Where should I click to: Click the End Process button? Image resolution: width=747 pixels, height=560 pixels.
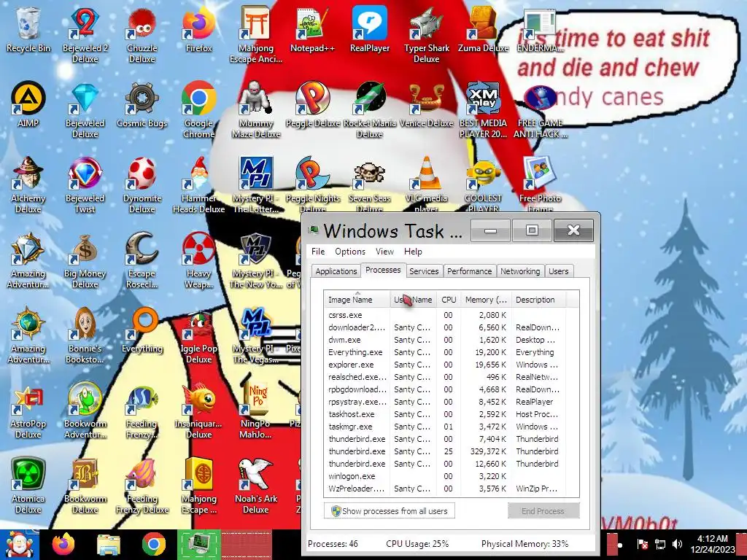coord(543,511)
